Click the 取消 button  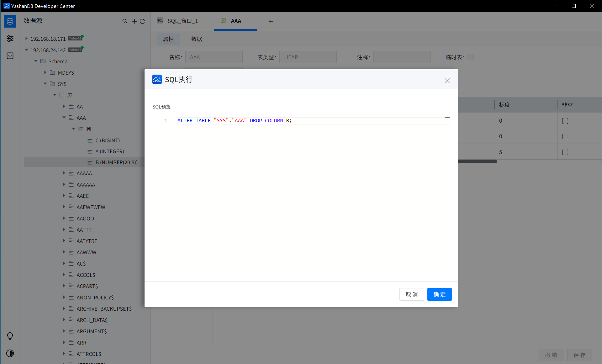tap(412, 294)
